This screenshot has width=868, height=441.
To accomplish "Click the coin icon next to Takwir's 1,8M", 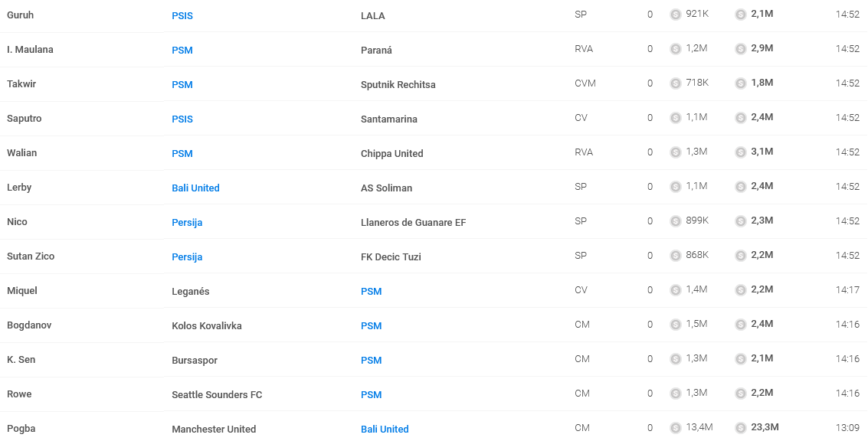I will (741, 83).
